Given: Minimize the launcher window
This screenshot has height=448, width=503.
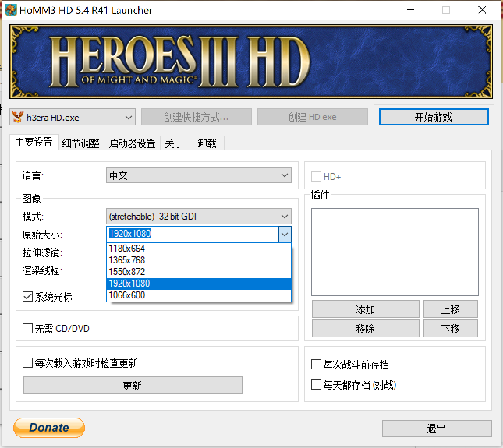Looking at the screenshot, I should [x=411, y=10].
